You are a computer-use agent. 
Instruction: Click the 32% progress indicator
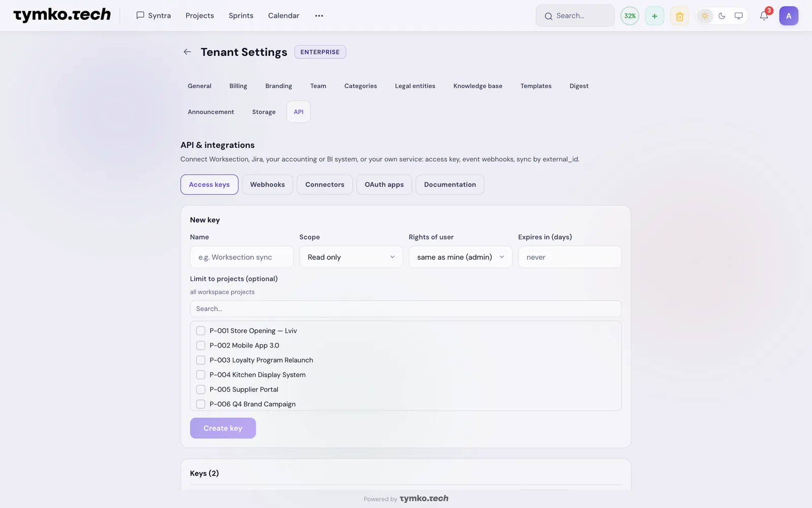coord(630,16)
